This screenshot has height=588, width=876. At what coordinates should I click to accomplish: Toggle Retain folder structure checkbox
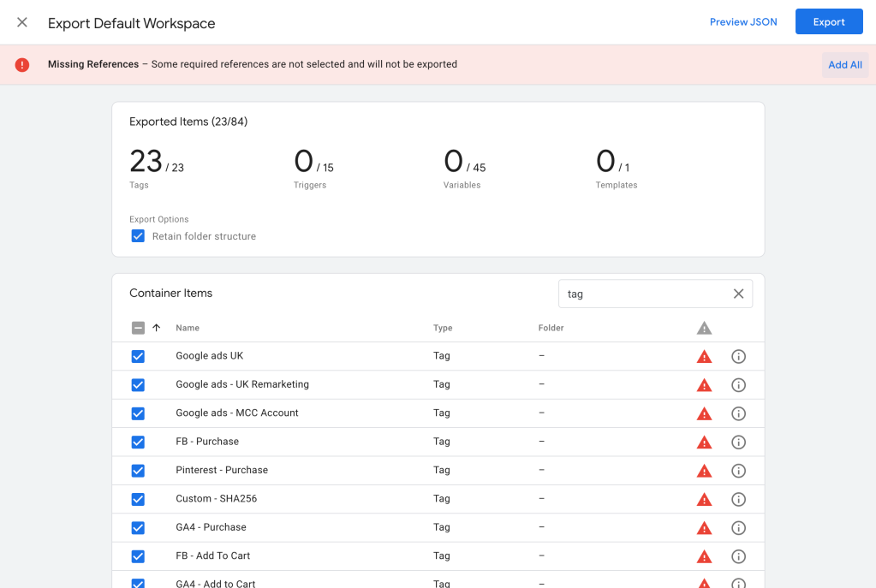(138, 236)
